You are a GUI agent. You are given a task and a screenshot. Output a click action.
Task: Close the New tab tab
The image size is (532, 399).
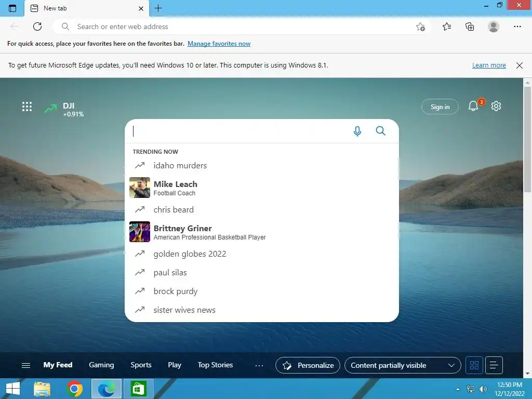pos(141,8)
